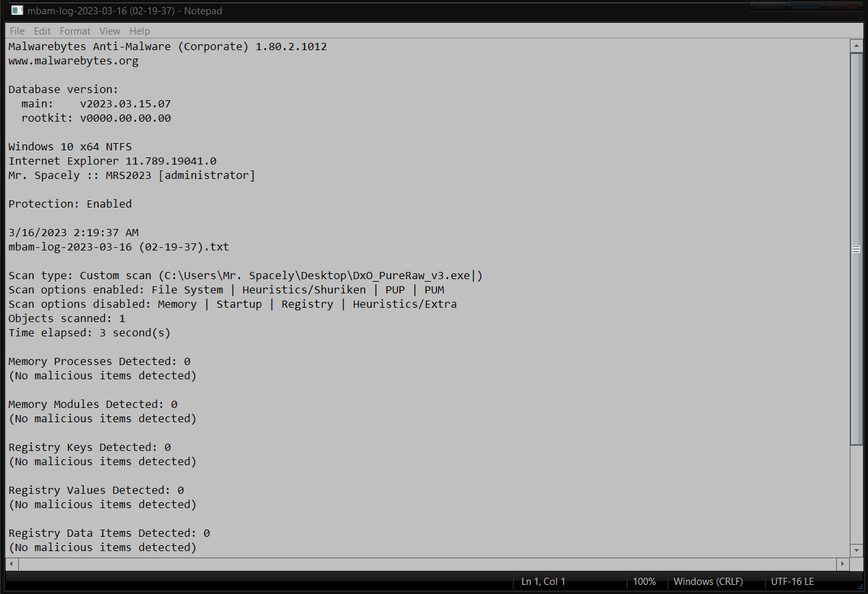Viewport: 868px width, 594px height.
Task: Click the 'Registry Data Items Detected: 0' line
Action: pos(109,533)
